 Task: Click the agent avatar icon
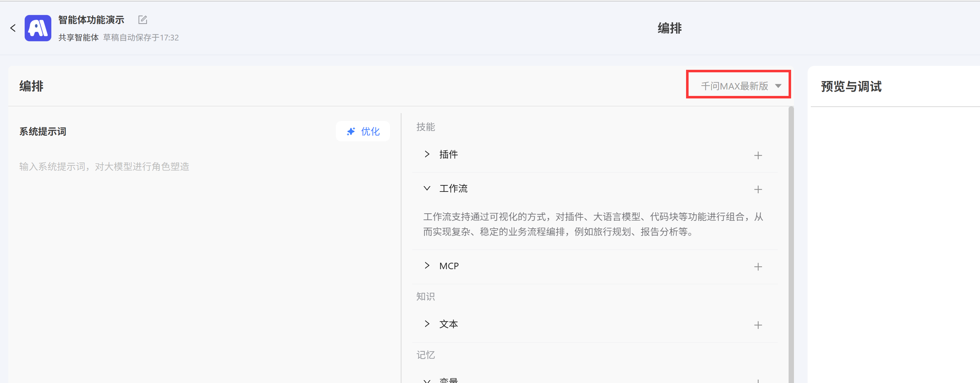click(38, 28)
